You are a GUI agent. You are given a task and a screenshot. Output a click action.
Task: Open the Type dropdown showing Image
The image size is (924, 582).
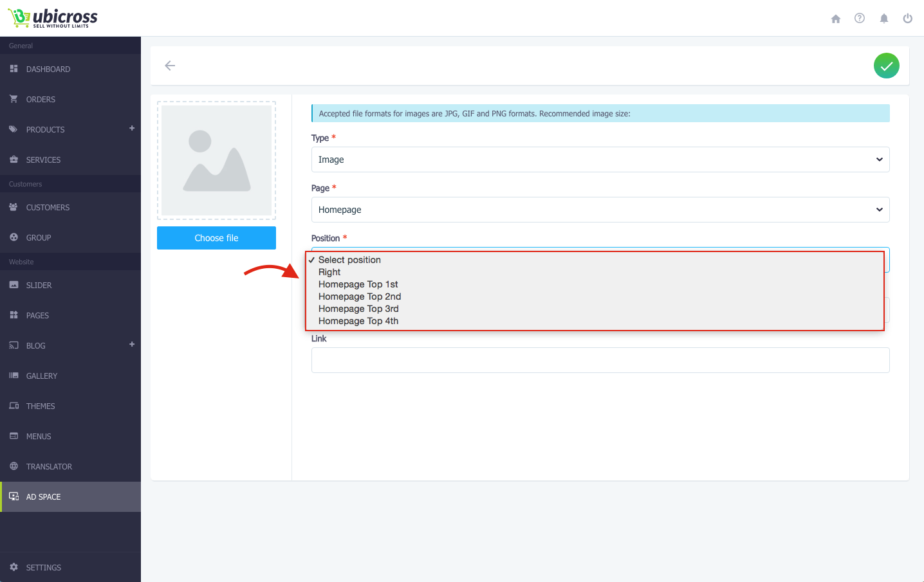coord(600,159)
